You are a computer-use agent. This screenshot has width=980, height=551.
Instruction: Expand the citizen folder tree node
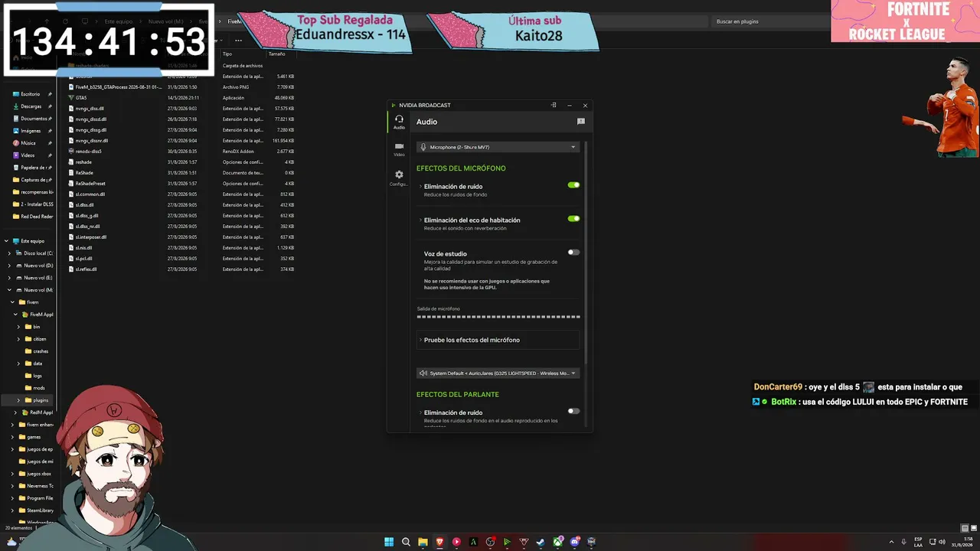pyautogui.click(x=18, y=339)
